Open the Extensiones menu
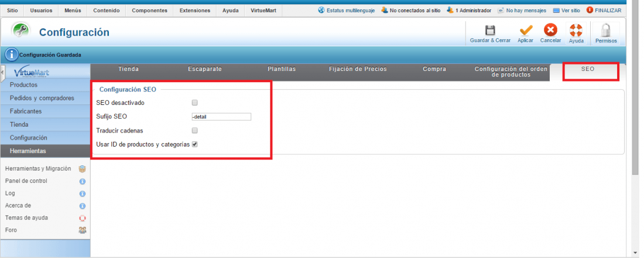 click(x=195, y=11)
